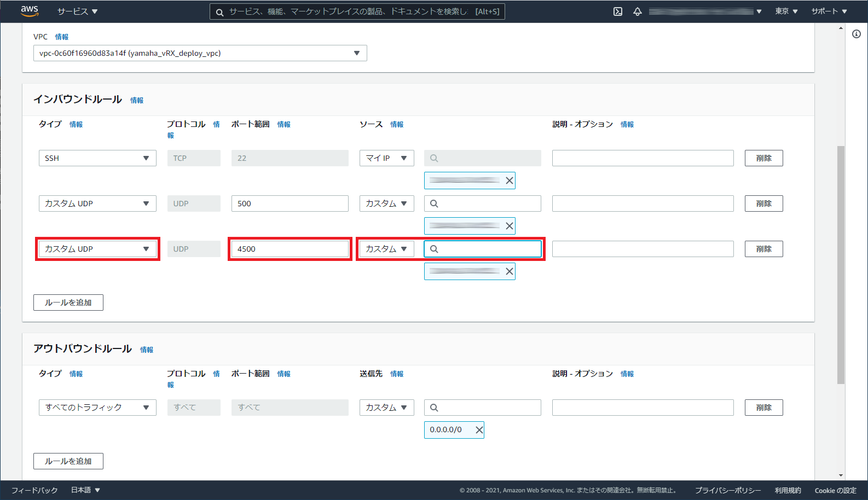Expand the マイ IP source dropdown
This screenshot has height=500, width=868.
(386, 158)
